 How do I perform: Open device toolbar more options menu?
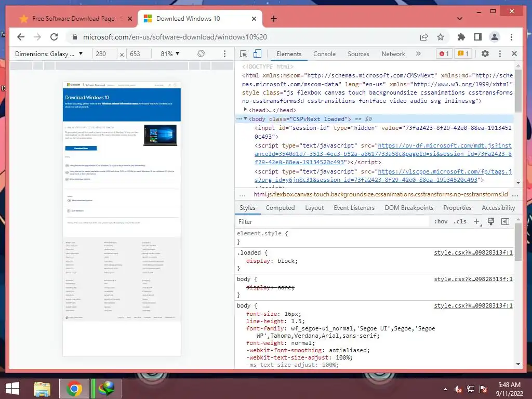224,54
